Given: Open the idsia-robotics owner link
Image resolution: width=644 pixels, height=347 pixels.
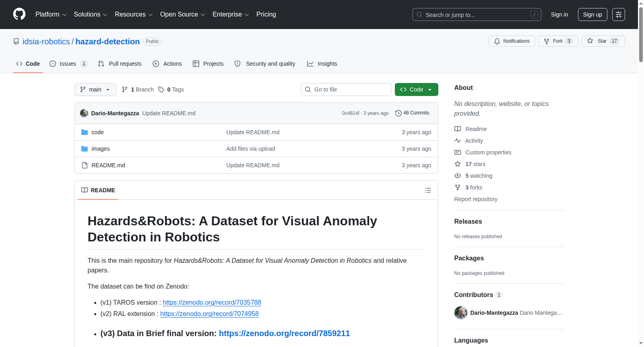Looking at the screenshot, I should (46, 42).
